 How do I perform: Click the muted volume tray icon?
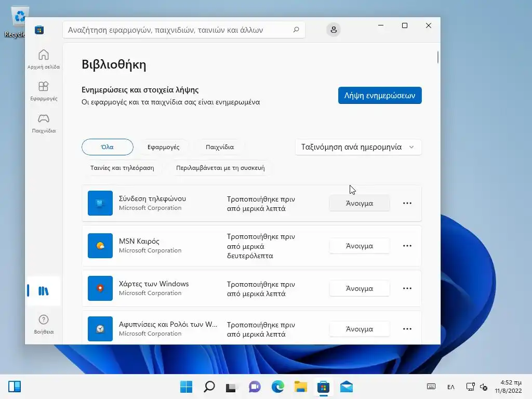tap(484, 387)
